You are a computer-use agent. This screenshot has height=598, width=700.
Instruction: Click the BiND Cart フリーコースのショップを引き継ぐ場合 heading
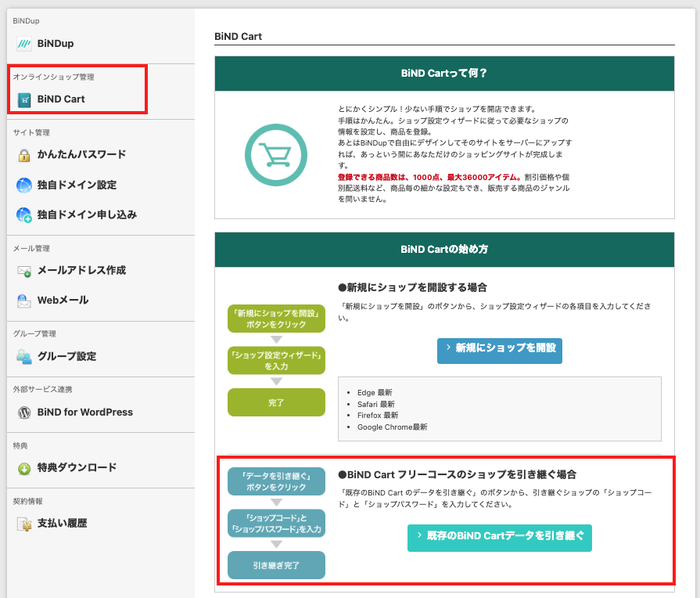[x=457, y=474]
